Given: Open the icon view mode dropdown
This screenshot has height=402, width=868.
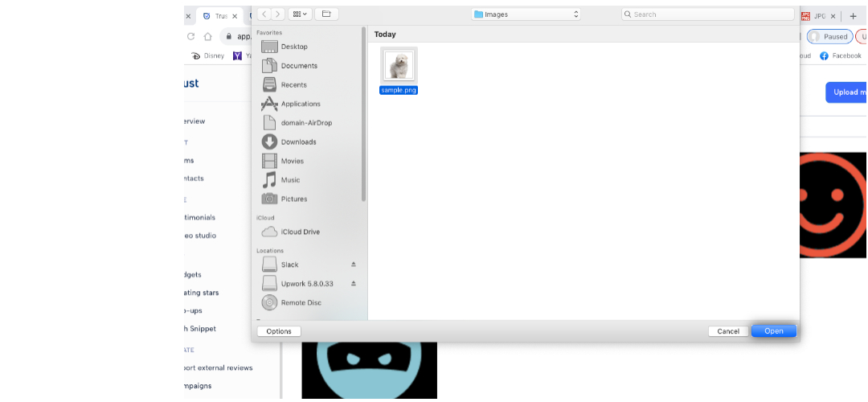Looking at the screenshot, I should [x=300, y=14].
